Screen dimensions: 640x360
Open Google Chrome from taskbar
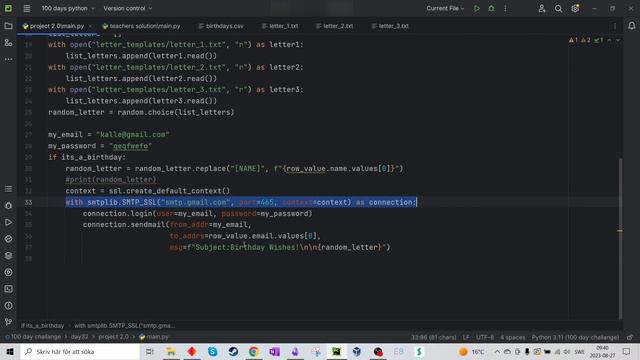[x=254, y=351]
